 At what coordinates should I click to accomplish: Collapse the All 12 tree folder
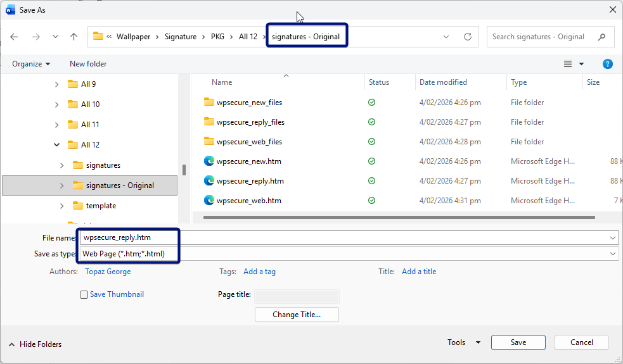click(57, 145)
